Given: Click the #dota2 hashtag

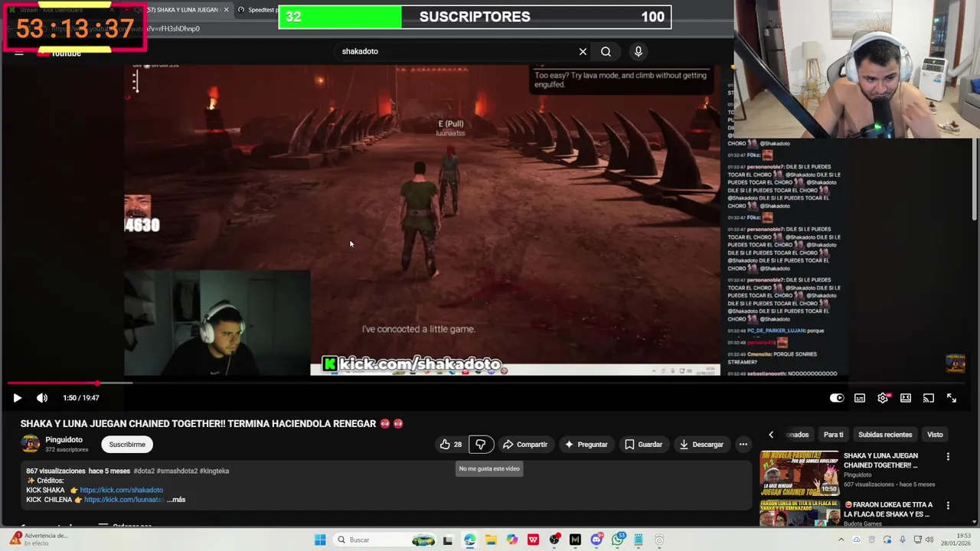Looking at the screenshot, I should click(144, 471).
